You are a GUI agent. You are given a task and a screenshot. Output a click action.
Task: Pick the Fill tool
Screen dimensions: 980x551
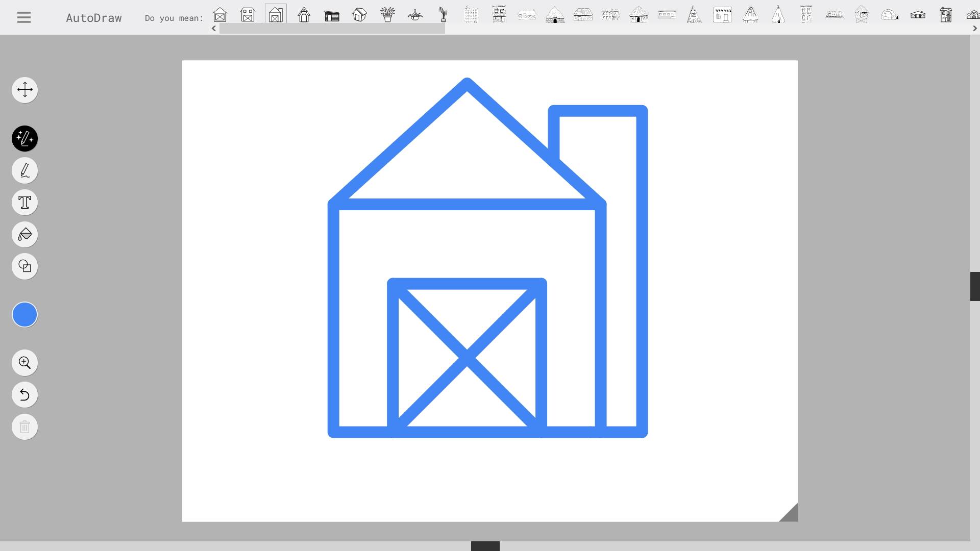tap(24, 234)
